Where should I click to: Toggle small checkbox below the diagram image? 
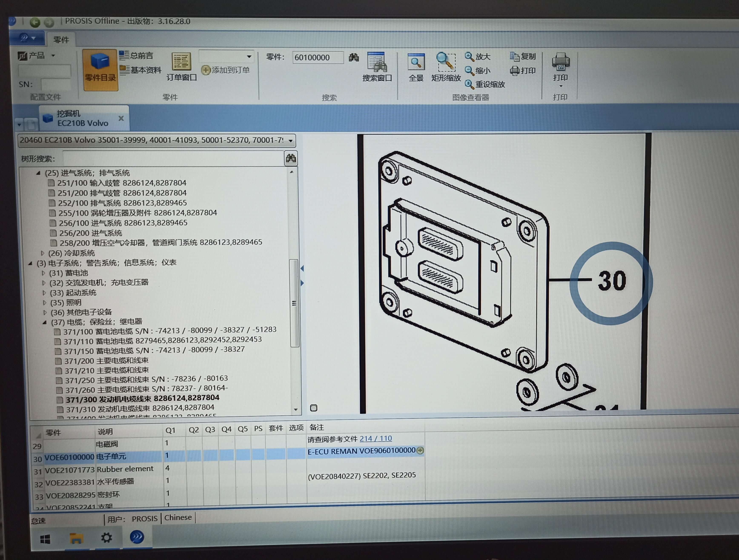click(313, 408)
